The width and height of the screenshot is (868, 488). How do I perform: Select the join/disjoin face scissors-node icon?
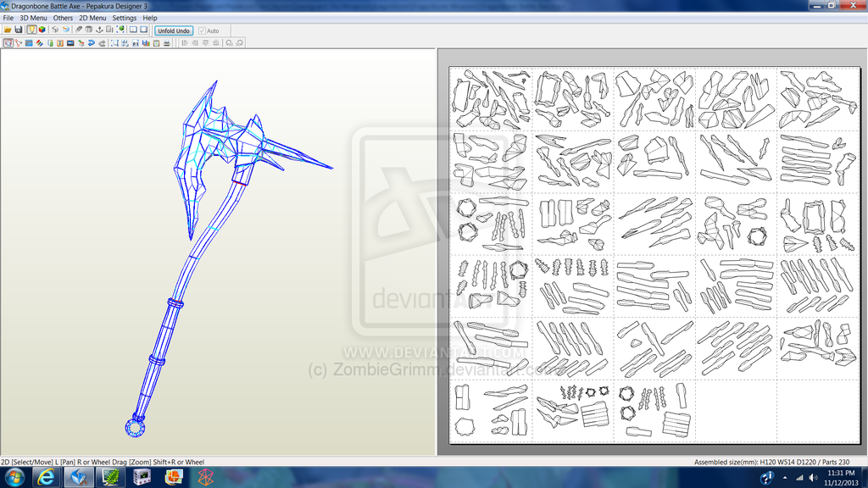pyautogui.click(x=19, y=42)
